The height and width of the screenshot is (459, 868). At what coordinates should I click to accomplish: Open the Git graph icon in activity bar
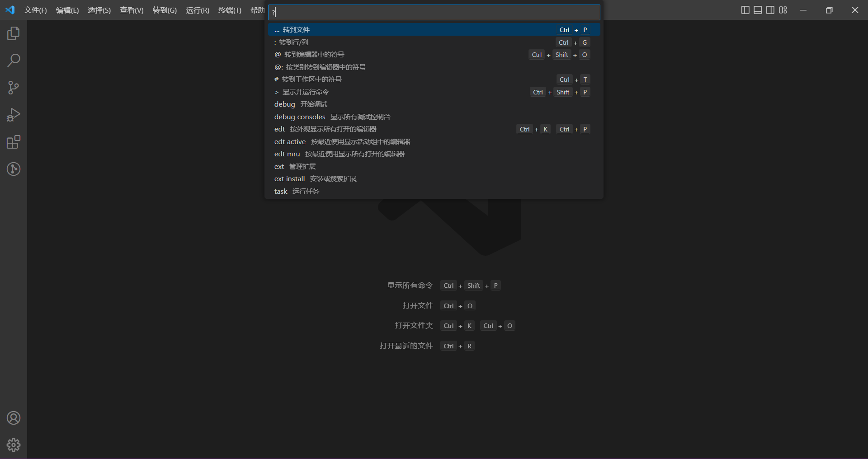(x=14, y=169)
